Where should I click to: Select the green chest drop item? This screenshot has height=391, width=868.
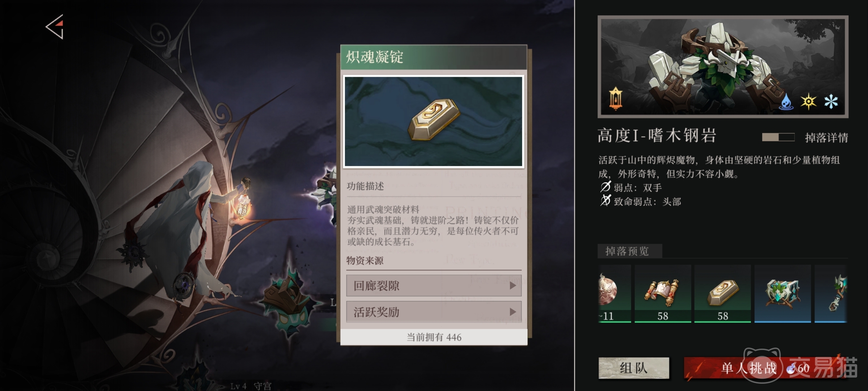click(783, 294)
